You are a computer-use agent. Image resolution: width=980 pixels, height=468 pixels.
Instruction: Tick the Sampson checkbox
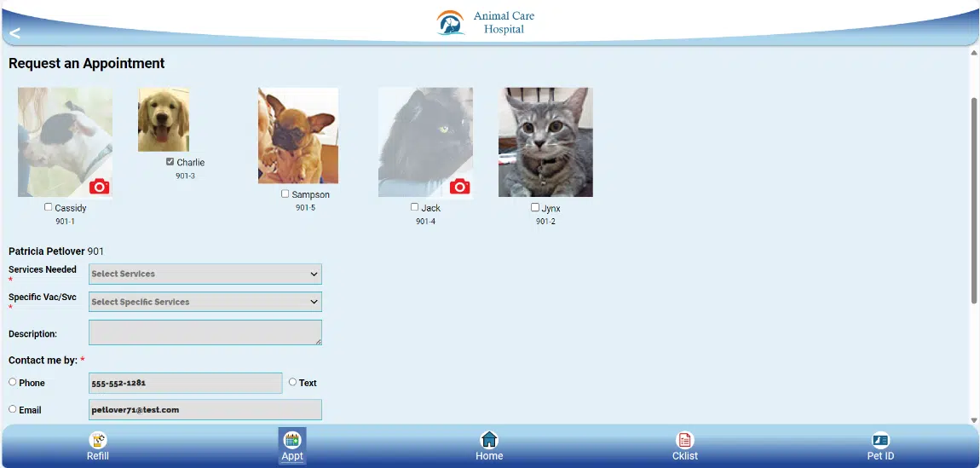pyautogui.click(x=285, y=194)
